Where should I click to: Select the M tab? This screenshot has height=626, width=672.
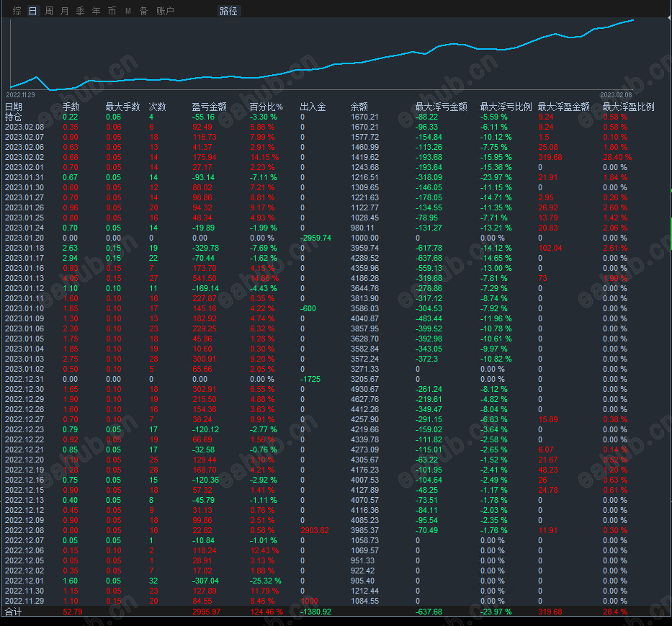pos(128,11)
